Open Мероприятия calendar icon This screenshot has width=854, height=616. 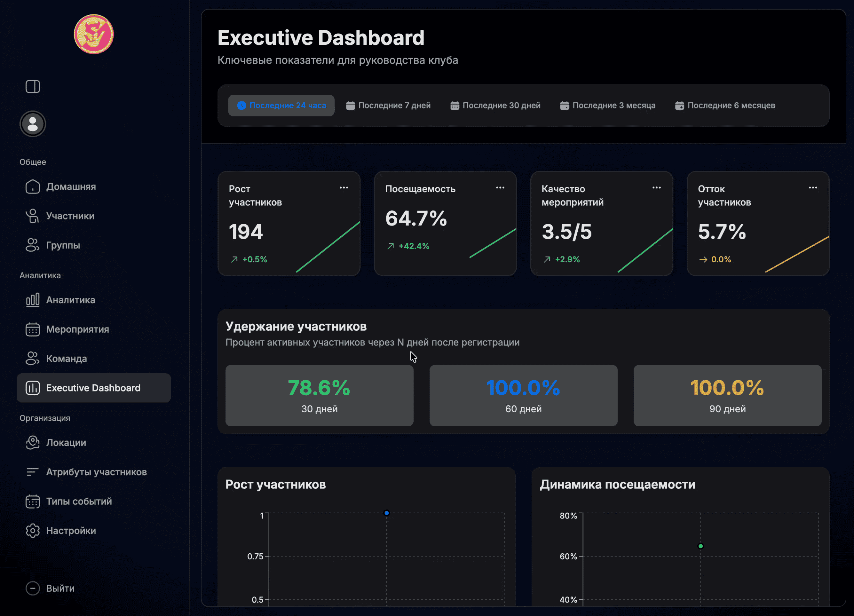point(33,329)
